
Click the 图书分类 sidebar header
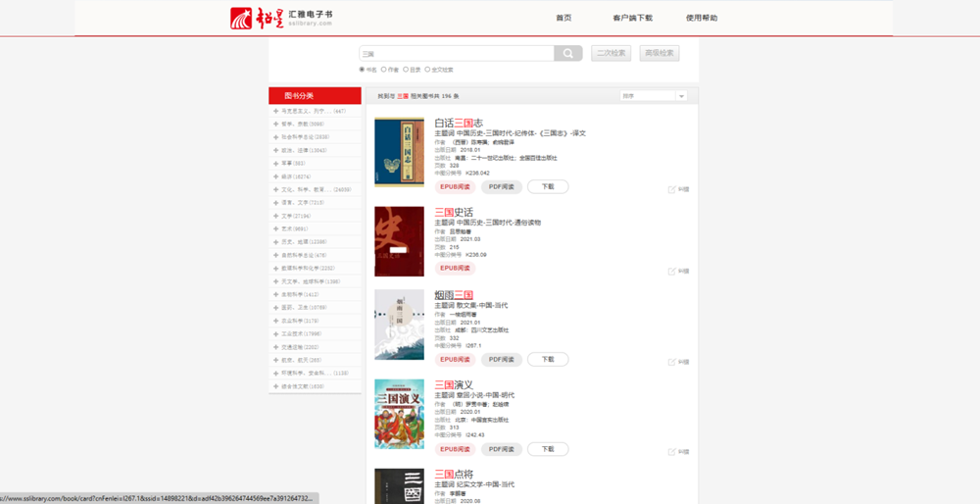click(315, 96)
